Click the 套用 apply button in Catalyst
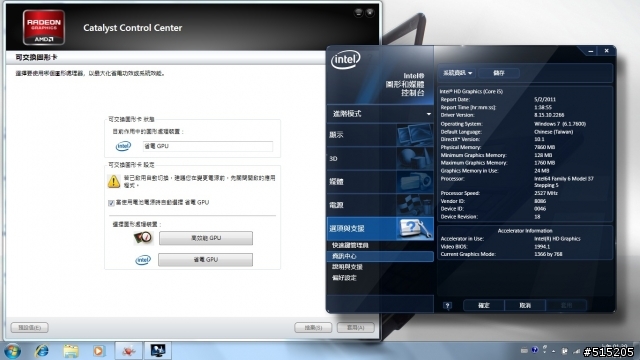 click(356, 327)
